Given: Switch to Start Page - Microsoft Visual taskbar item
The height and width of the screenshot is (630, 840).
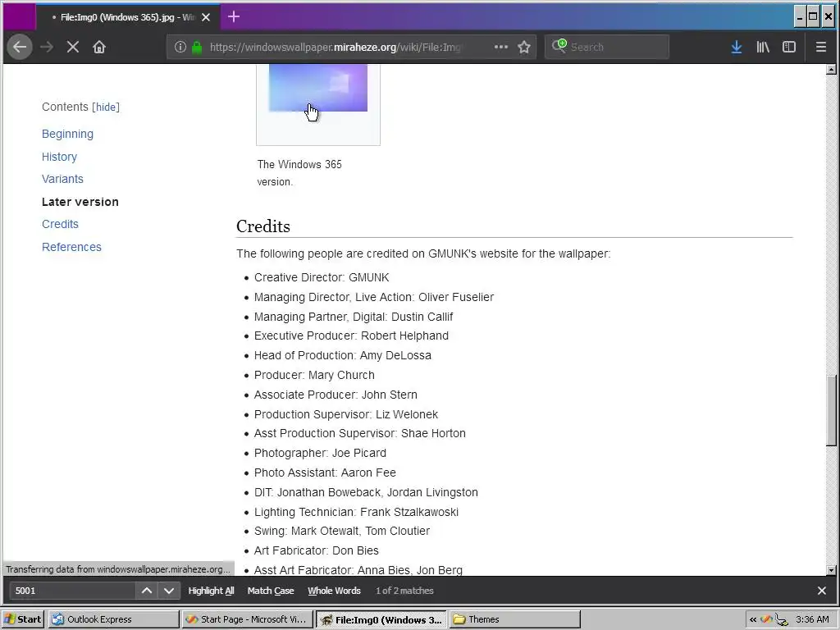Looking at the screenshot, I should tap(246, 619).
